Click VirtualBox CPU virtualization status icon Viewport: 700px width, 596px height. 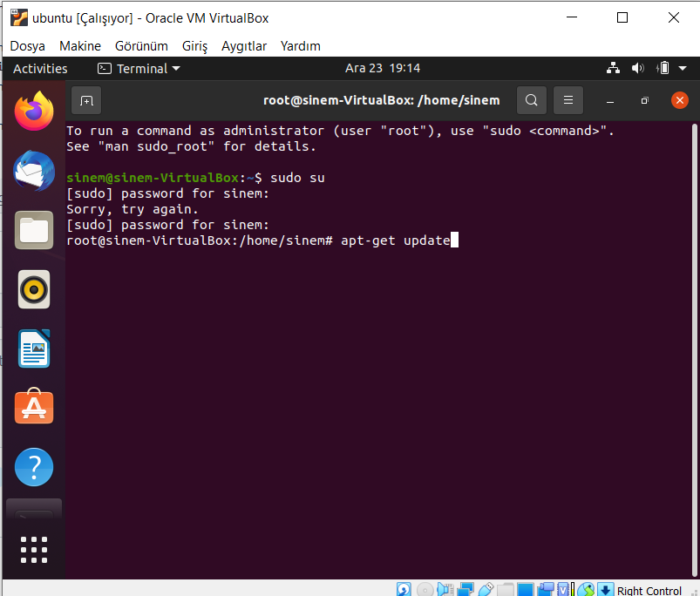point(566,589)
